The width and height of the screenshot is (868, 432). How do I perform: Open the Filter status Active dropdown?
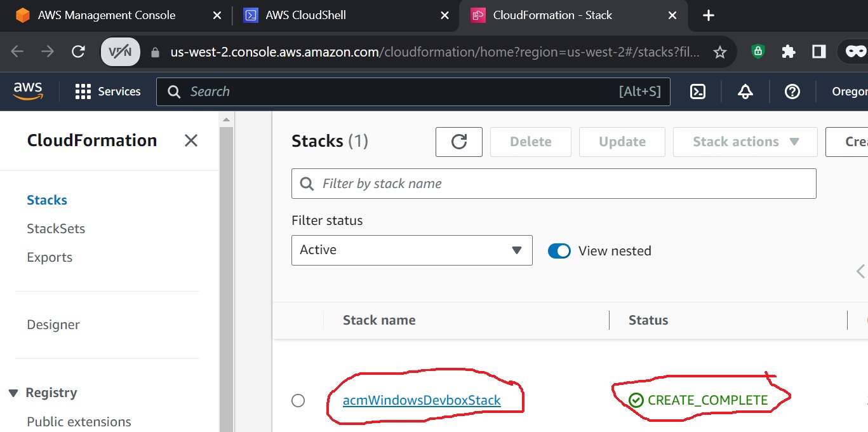[x=411, y=250]
